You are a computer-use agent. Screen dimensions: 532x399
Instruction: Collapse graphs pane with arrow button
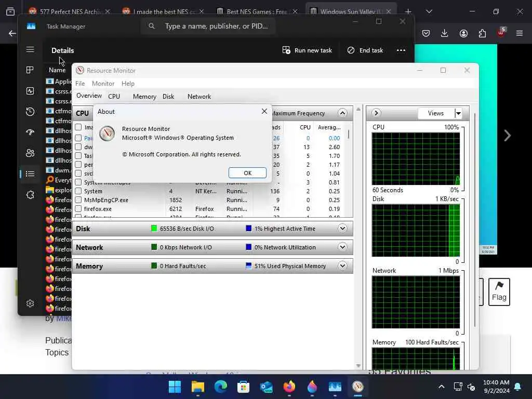(x=376, y=113)
